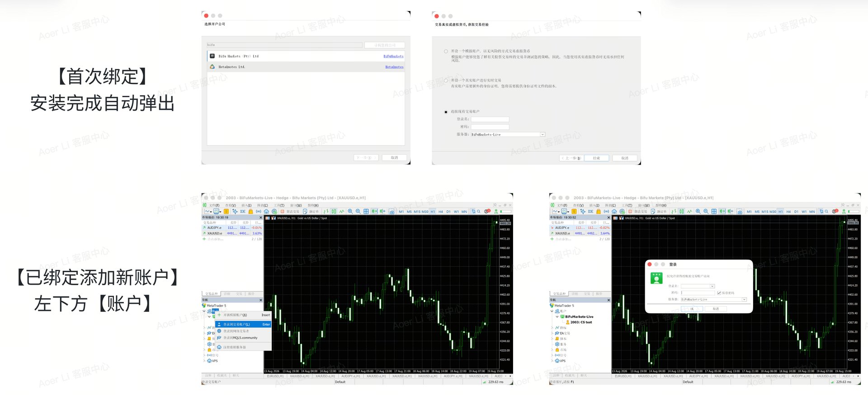The image size is (868, 395).
Task: Click the signals radio-wave icon in right toolbar
Action: (606, 212)
